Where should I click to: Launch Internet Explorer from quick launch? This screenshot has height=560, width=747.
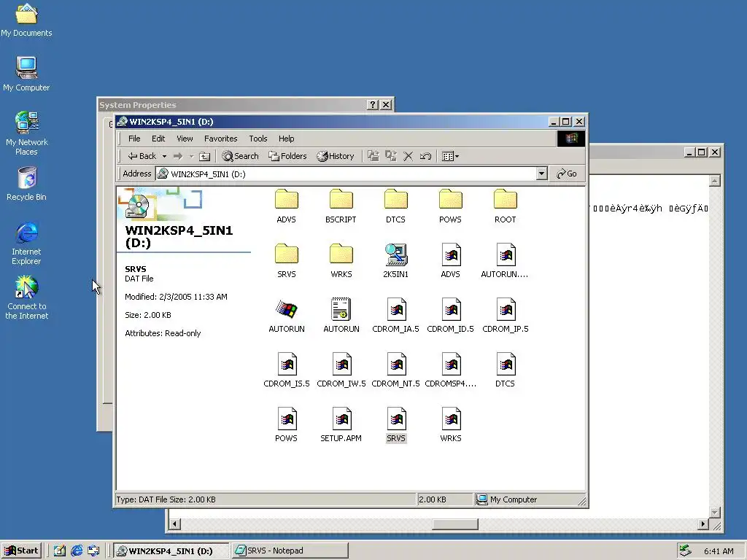77,551
